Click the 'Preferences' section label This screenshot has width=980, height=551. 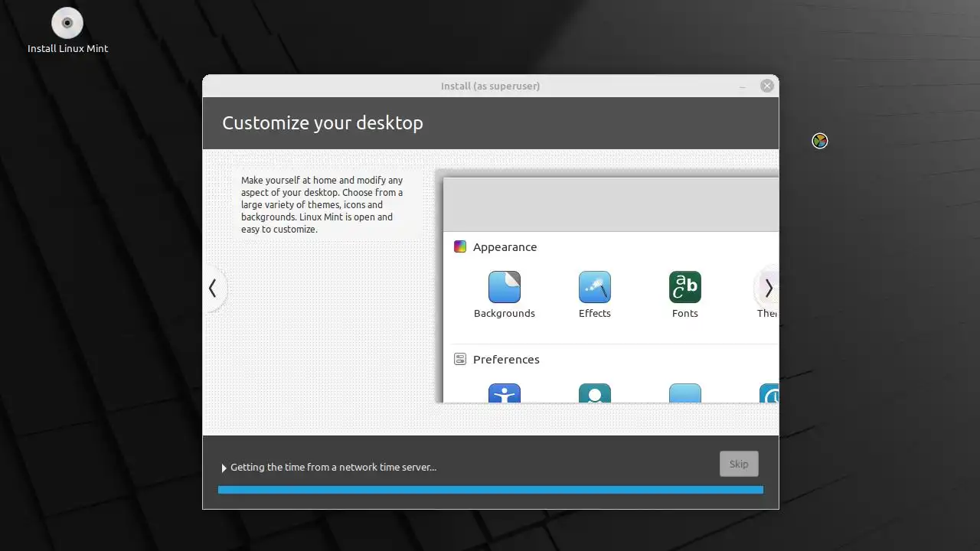[x=506, y=359]
